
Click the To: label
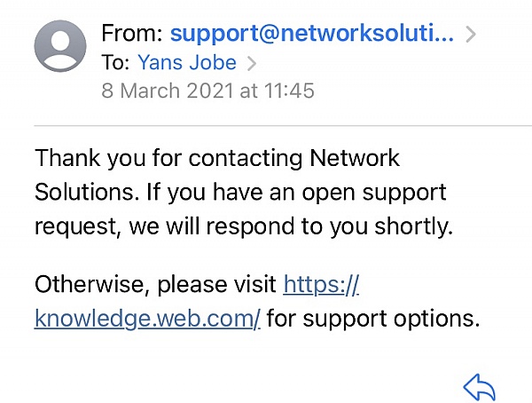(115, 62)
